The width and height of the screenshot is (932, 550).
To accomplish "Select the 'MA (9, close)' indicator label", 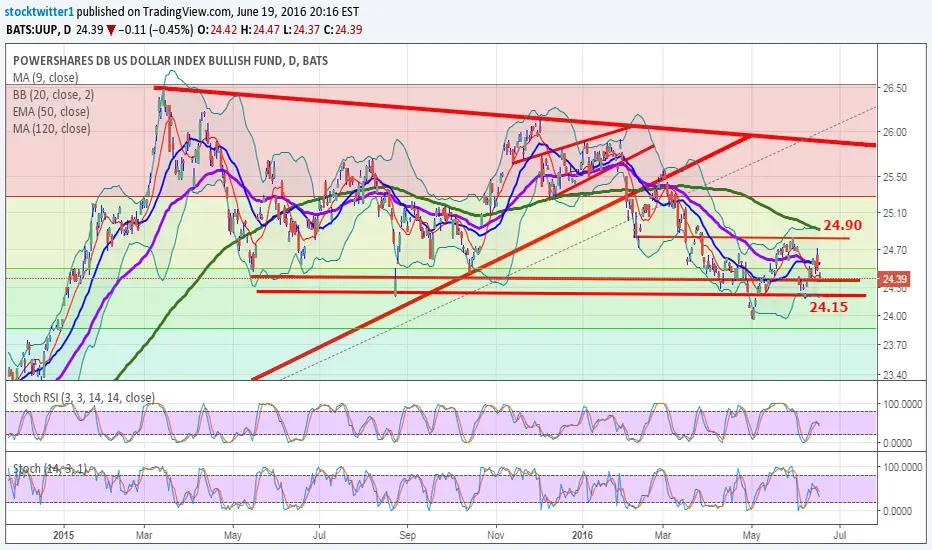I will [x=45, y=78].
